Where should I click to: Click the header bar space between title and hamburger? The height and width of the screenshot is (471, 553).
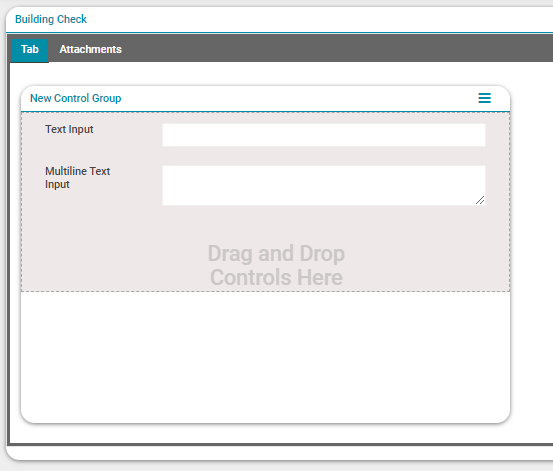[300, 98]
